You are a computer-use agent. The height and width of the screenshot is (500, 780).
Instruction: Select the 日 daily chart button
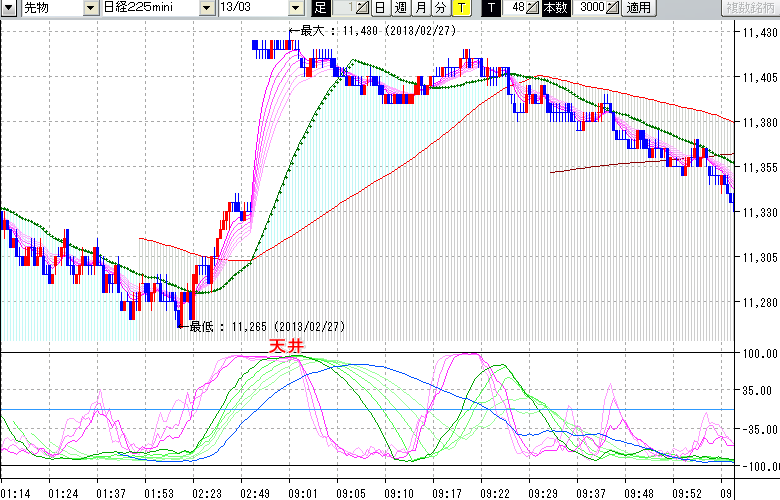click(x=379, y=8)
